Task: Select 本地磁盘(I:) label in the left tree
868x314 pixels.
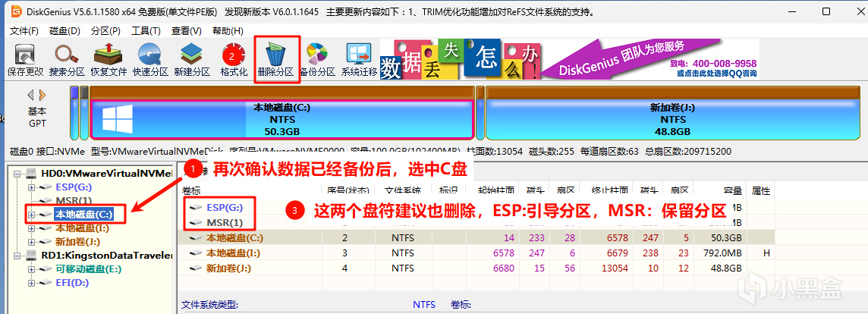Action: click(81, 228)
